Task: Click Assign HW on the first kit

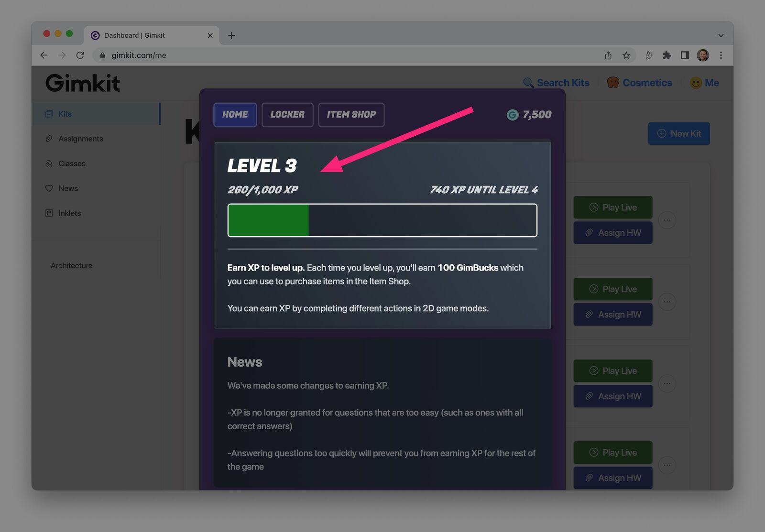Action: click(613, 233)
